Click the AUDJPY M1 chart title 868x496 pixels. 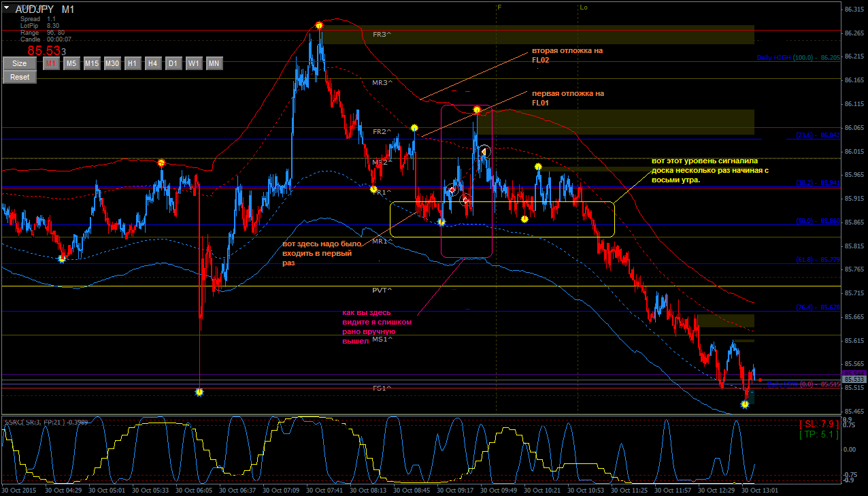click(x=45, y=9)
